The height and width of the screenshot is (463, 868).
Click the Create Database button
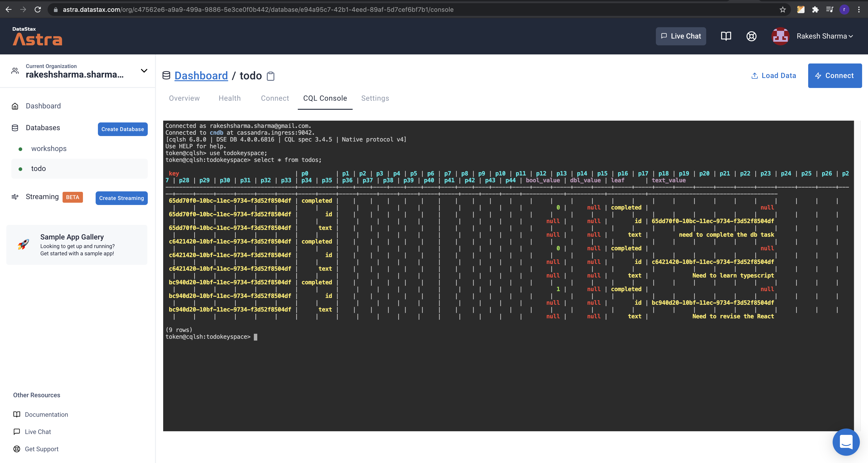(x=123, y=129)
